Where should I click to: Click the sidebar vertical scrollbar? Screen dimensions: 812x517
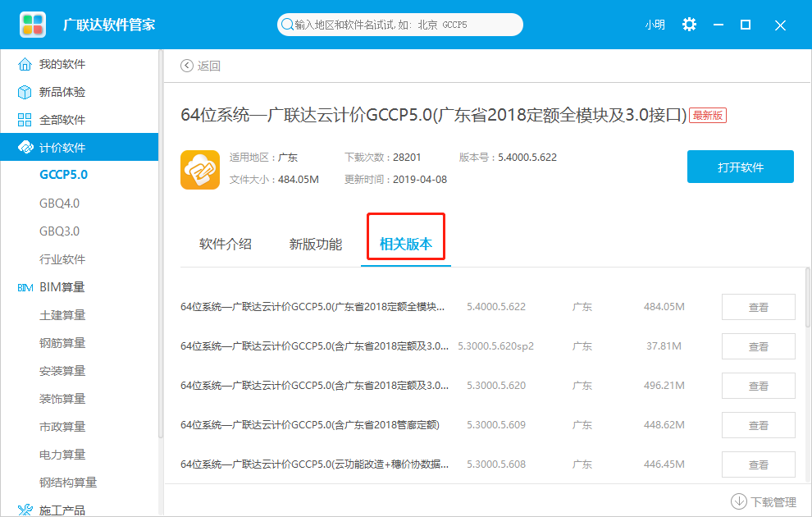coord(161,244)
